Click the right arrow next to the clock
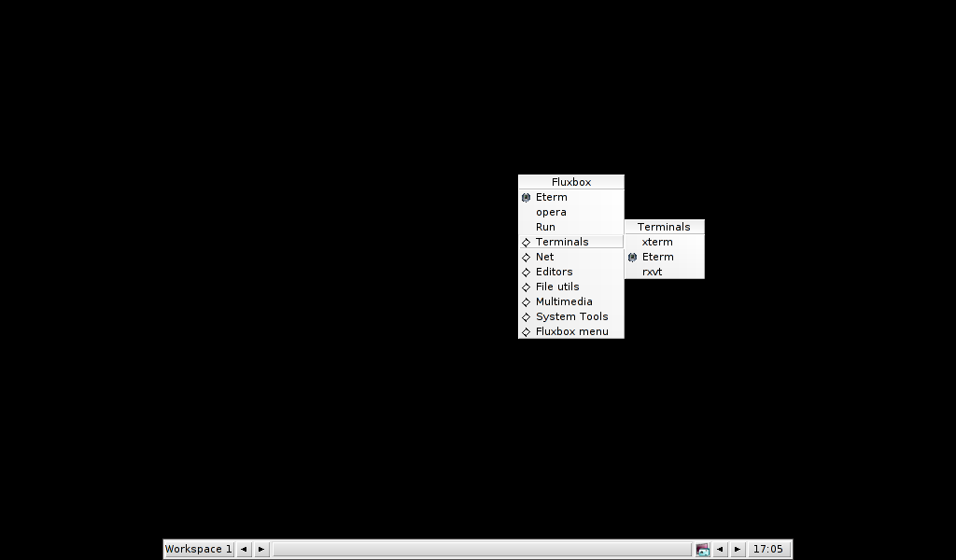This screenshot has height=560, width=956. pyautogui.click(x=738, y=550)
